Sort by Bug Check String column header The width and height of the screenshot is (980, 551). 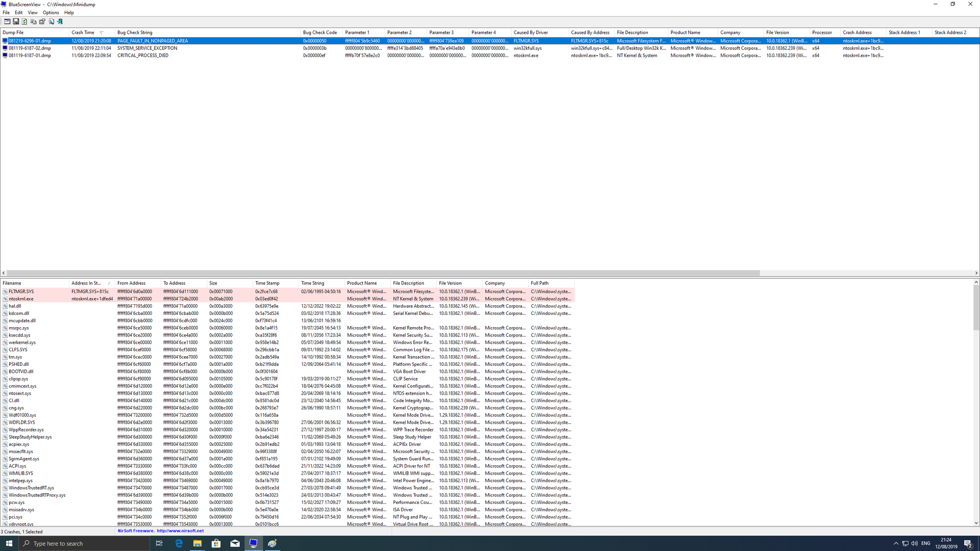pyautogui.click(x=208, y=32)
